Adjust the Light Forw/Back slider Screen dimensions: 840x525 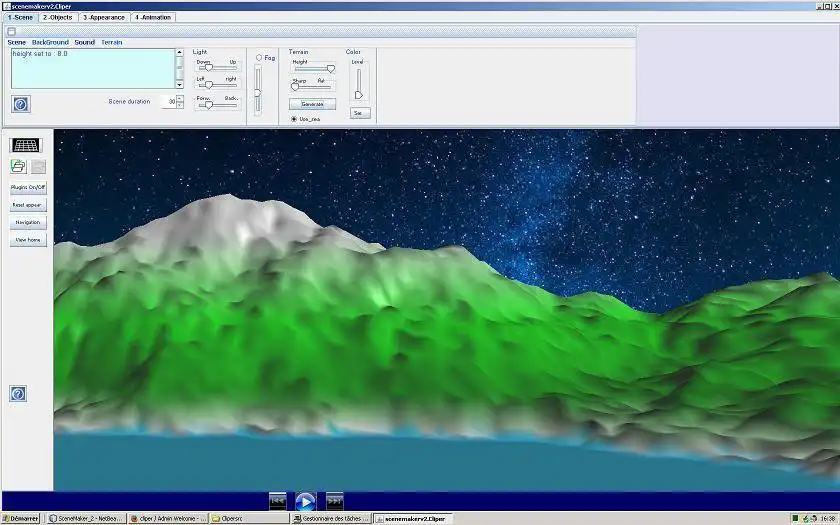[x=217, y=105]
